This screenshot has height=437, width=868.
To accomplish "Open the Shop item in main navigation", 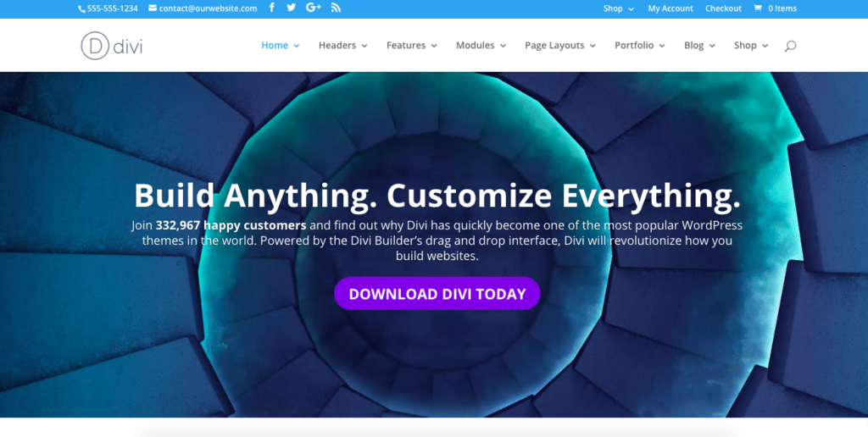I will coord(745,46).
